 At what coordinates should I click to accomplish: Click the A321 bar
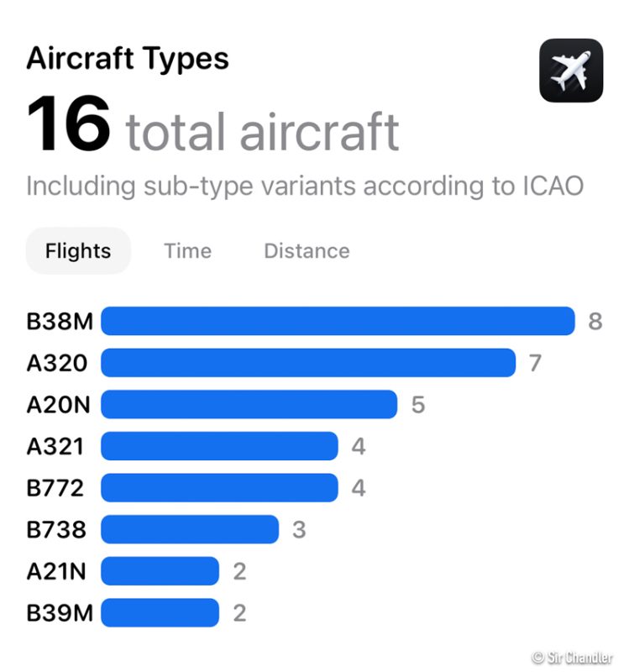219,446
